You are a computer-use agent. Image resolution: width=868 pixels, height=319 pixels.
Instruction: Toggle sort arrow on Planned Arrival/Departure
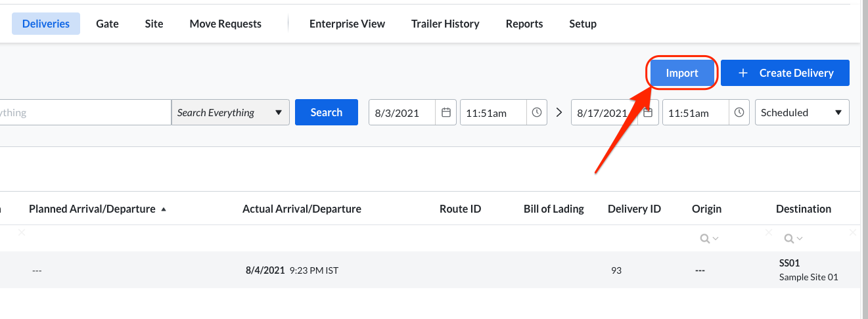pyautogui.click(x=164, y=209)
